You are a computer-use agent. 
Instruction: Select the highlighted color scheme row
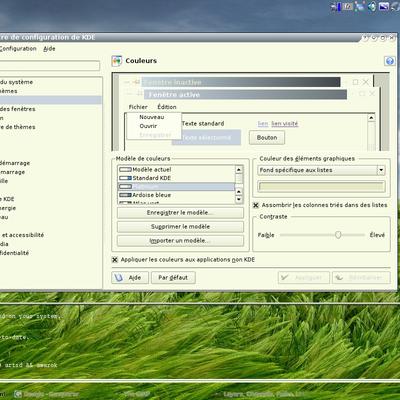coord(176,187)
